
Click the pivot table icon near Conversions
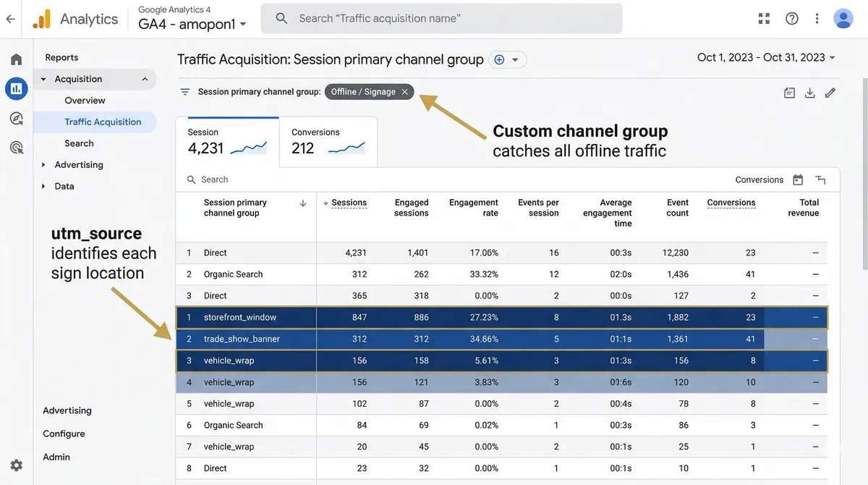(x=820, y=180)
